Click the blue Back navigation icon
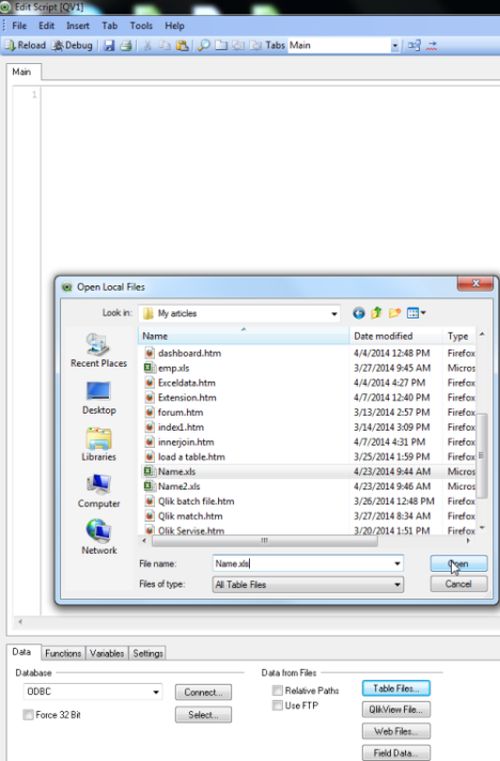This screenshot has height=761, width=500. pos(359,313)
